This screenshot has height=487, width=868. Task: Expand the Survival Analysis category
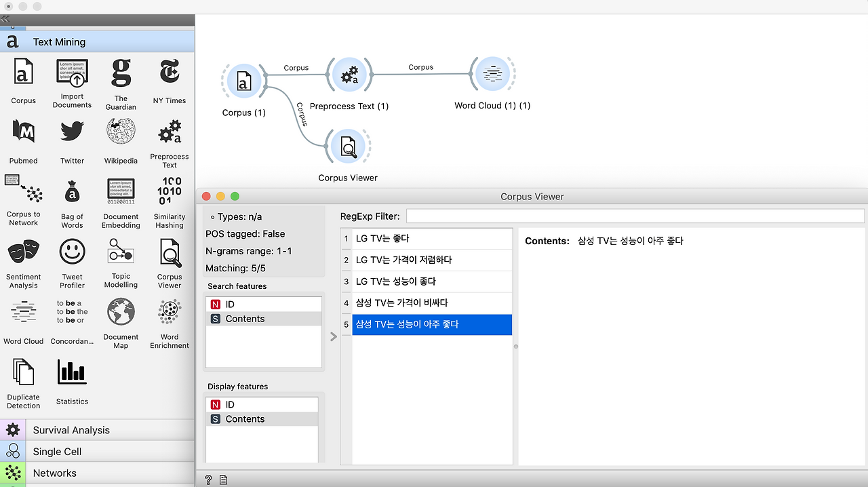pos(97,430)
